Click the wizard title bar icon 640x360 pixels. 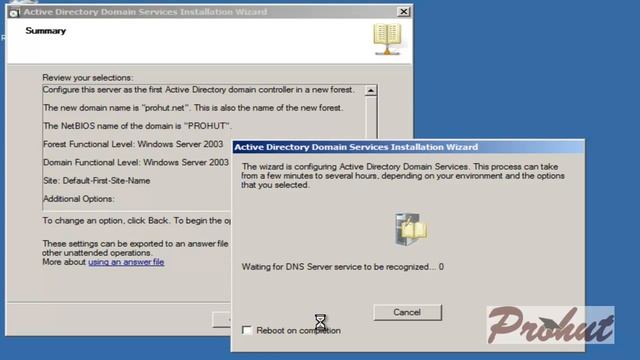coord(14,13)
